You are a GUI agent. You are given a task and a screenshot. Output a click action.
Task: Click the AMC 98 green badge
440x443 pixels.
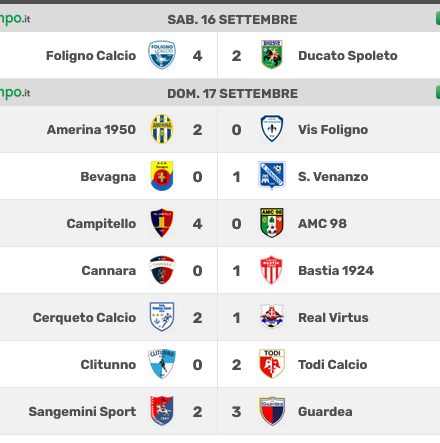[272, 223]
